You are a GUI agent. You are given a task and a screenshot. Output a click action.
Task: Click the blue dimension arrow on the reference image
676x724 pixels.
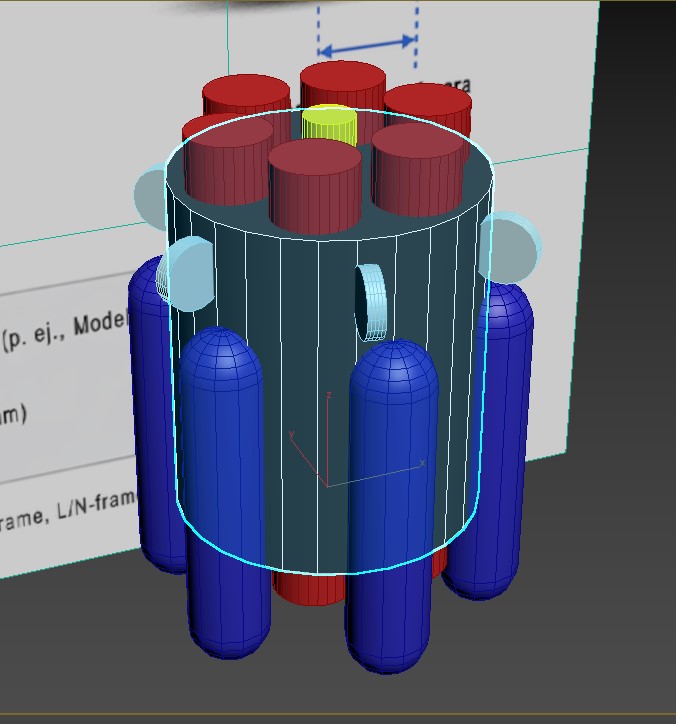(x=367, y=42)
